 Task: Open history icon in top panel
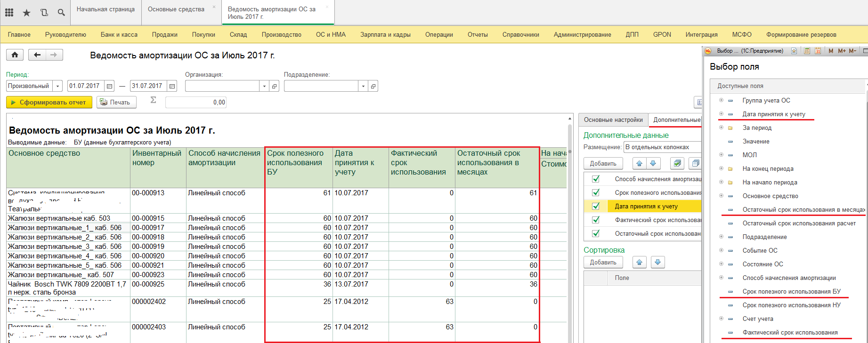click(44, 13)
